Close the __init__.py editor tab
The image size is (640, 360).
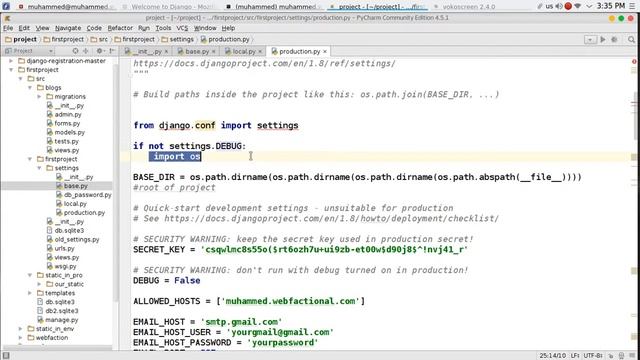[x=166, y=51]
